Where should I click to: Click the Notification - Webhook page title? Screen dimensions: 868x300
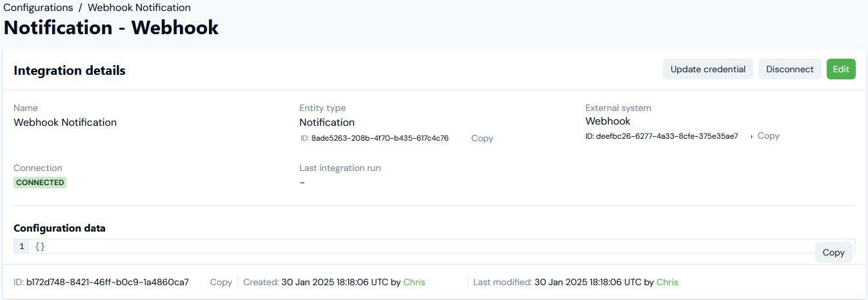[x=112, y=28]
